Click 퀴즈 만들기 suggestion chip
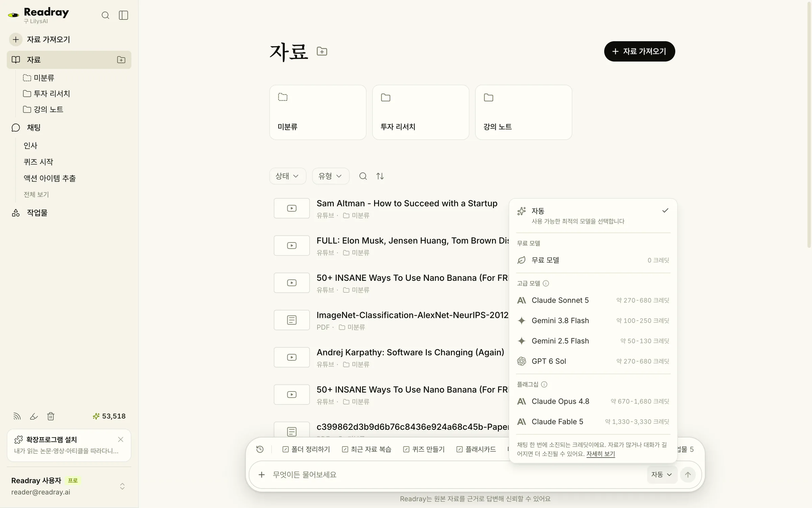 pyautogui.click(x=424, y=449)
